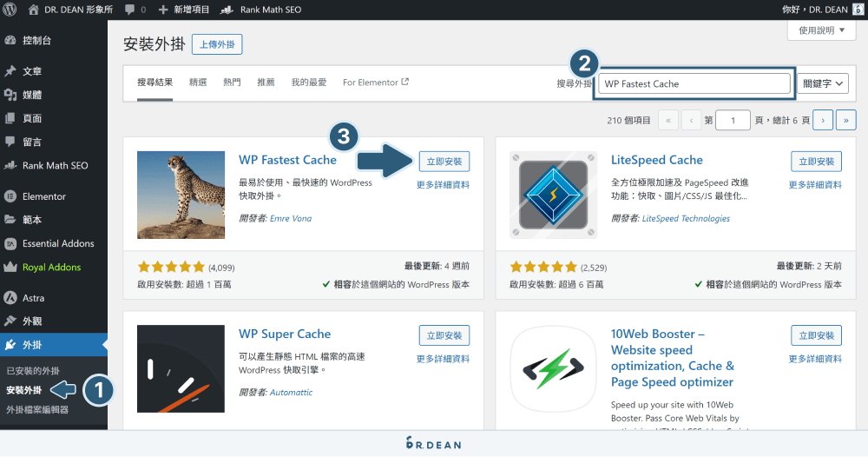
Task: Open 留言 comments in the sidebar
Action: [x=54, y=142]
